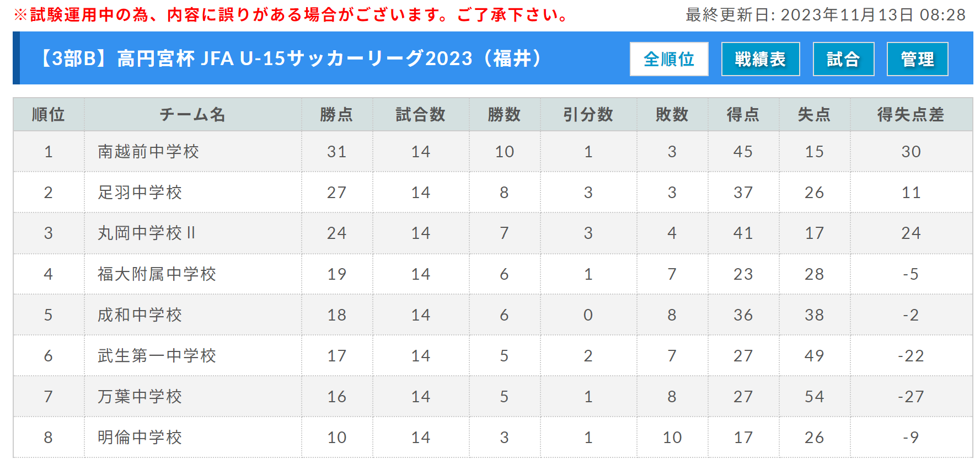980x469 pixels.
Task: Open the 試合 tab
Action: click(843, 59)
